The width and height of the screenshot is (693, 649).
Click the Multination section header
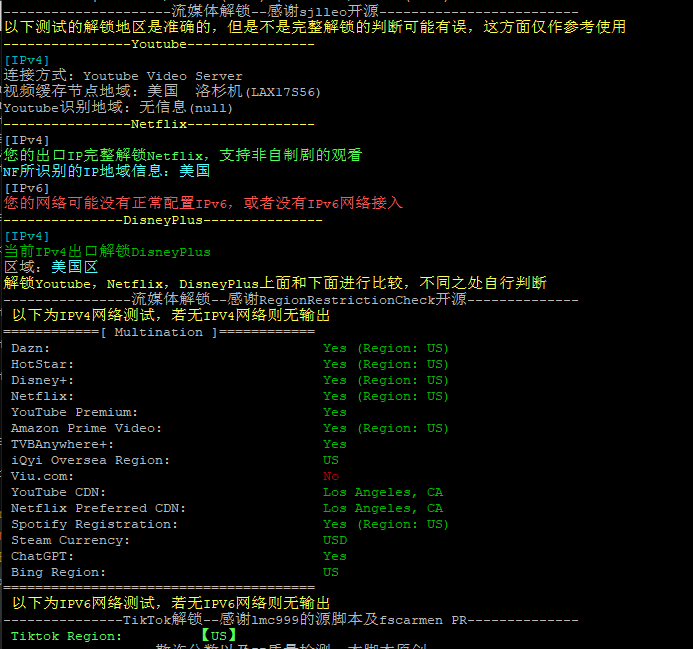point(159,332)
